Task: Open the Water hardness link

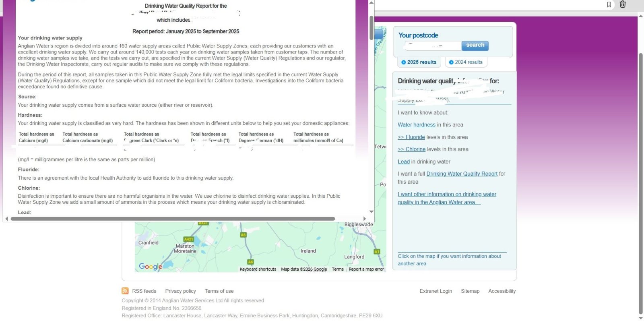Action: [x=416, y=125]
